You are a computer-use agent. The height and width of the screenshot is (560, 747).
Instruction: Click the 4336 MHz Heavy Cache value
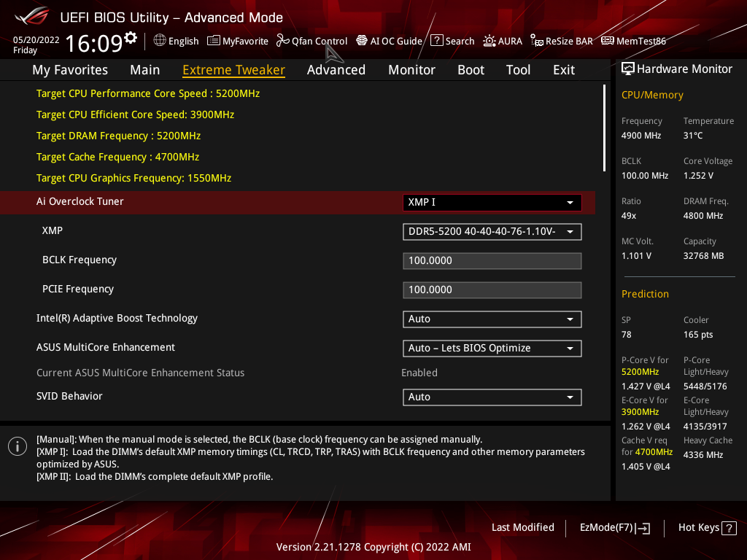703,455
